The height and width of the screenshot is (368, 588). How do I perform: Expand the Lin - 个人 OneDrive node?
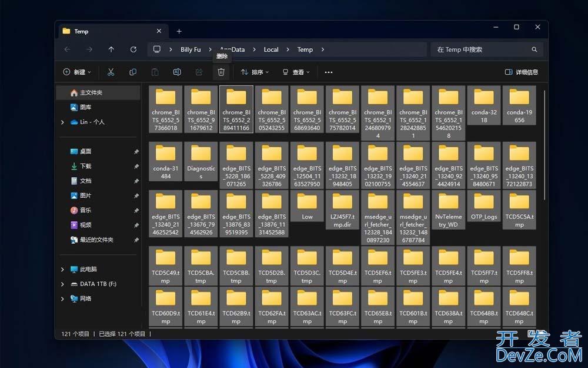[x=62, y=122]
